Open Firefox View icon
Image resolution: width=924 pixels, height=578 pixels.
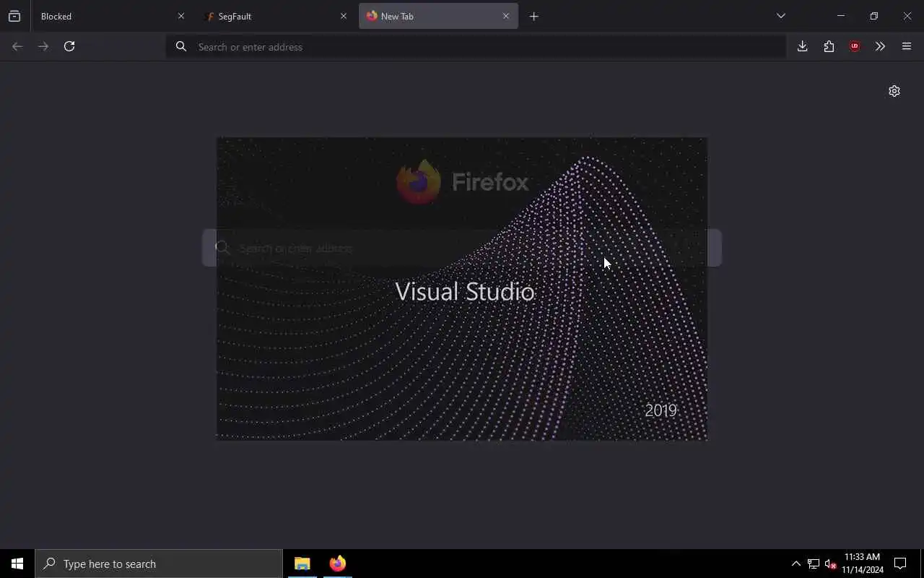coord(14,16)
